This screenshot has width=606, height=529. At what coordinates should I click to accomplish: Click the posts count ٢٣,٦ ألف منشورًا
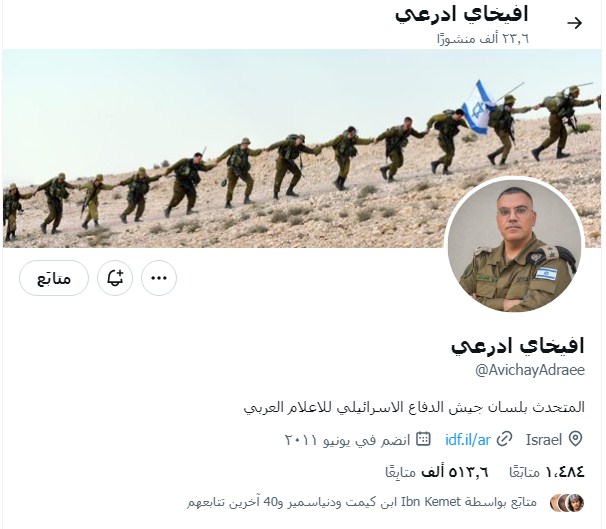pos(483,39)
